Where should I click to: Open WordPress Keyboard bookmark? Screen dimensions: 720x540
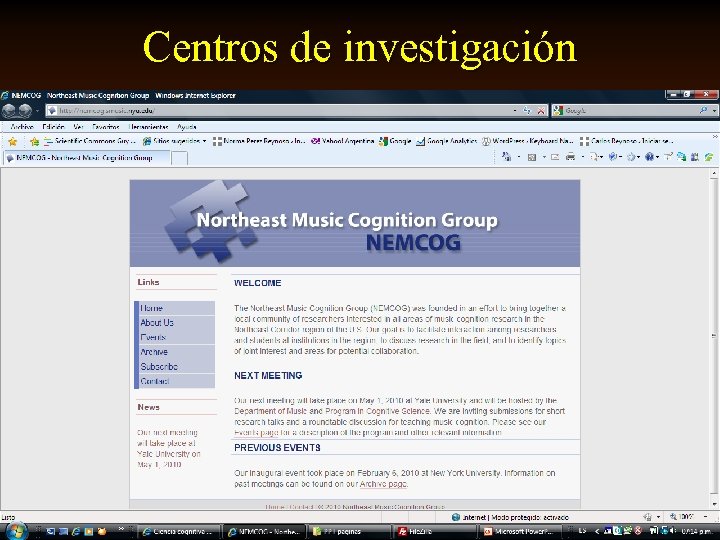tap(528, 141)
